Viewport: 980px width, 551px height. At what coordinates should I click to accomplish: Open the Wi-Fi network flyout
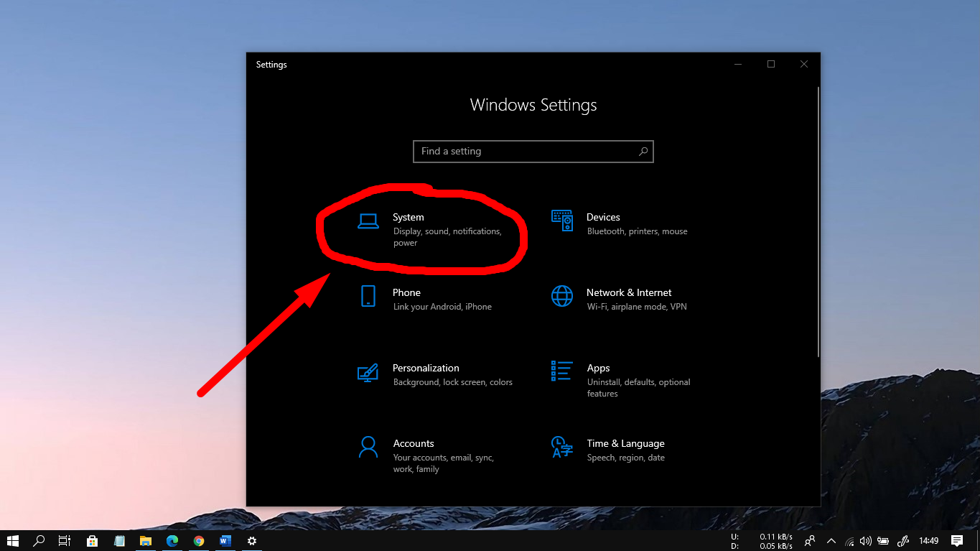pyautogui.click(x=850, y=541)
